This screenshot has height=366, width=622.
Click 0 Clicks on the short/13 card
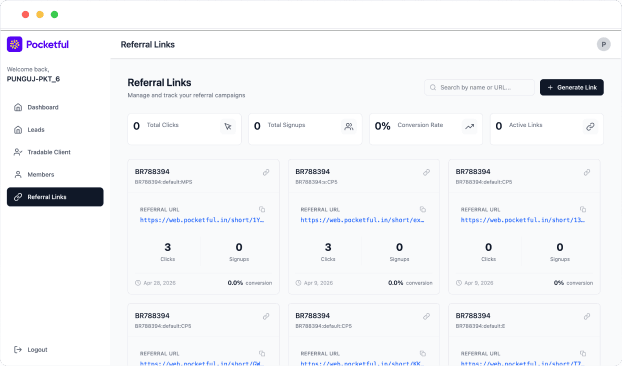click(x=488, y=252)
